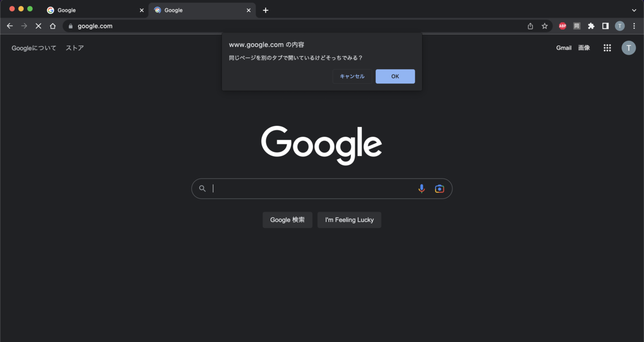Open Chrome's three-dot menu
644x342 pixels.
tap(634, 26)
